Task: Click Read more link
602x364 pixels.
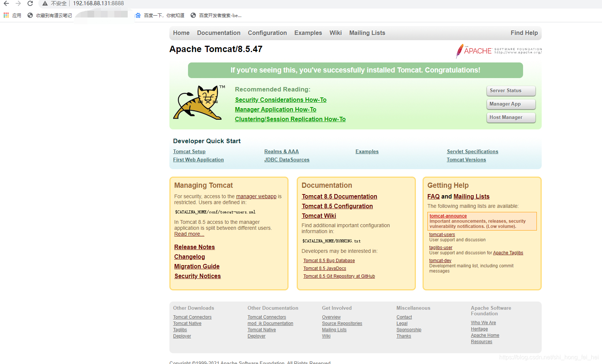Action: [189, 234]
